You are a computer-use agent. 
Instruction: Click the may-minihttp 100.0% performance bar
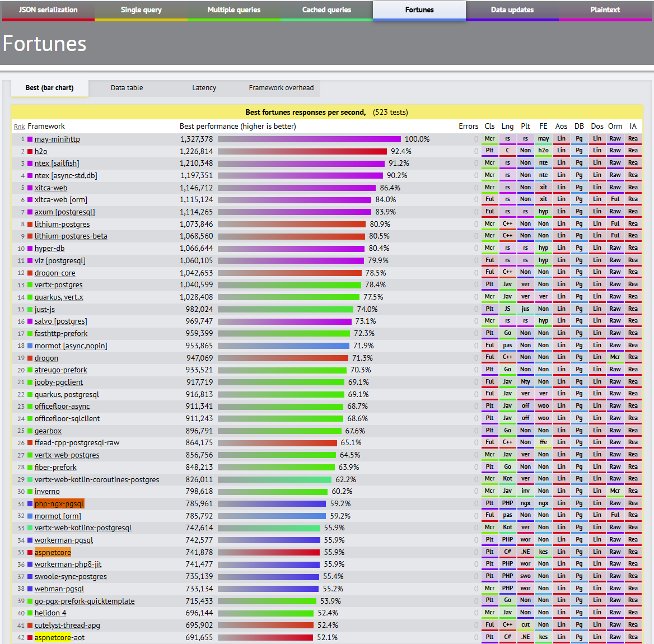(x=309, y=139)
